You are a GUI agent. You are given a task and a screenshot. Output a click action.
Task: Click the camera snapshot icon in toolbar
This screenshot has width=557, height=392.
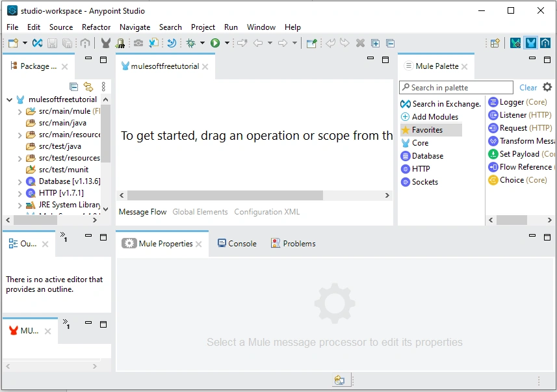point(138,43)
